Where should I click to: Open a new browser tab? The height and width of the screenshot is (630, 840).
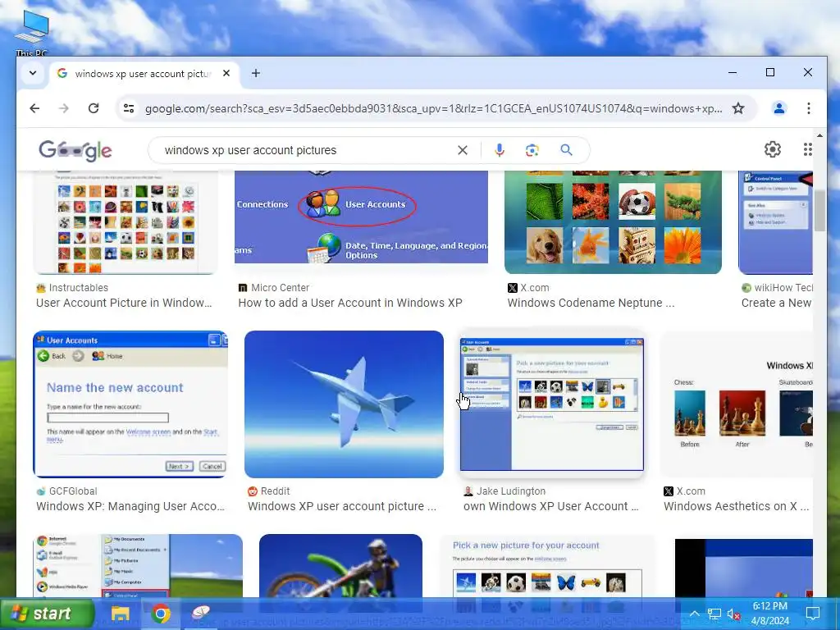(256, 73)
